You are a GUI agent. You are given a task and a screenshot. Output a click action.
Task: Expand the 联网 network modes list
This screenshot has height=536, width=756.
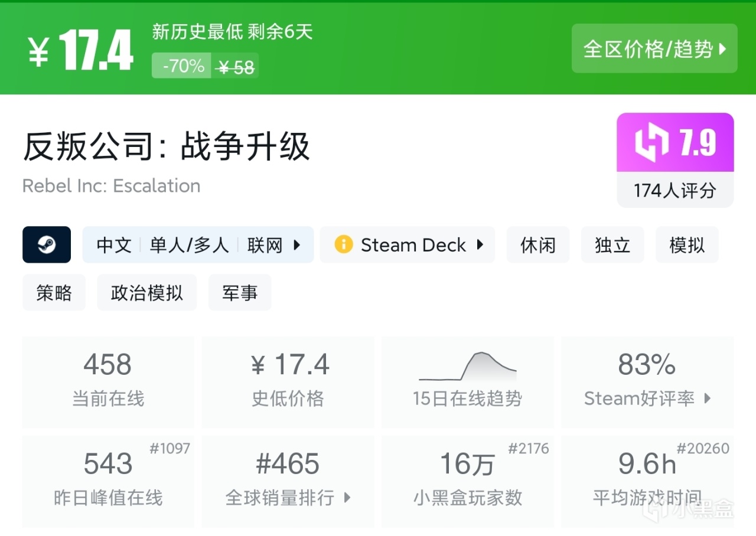click(x=273, y=244)
